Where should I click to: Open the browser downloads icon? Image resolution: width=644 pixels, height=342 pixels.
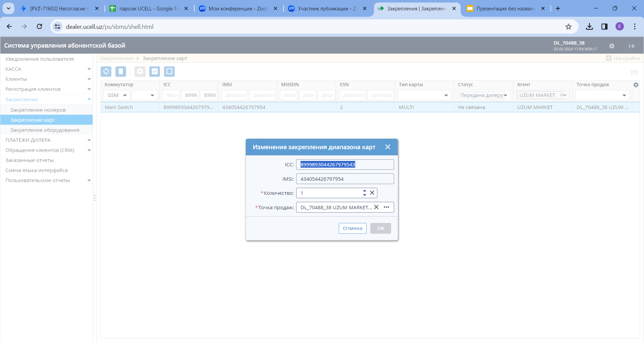(589, 27)
